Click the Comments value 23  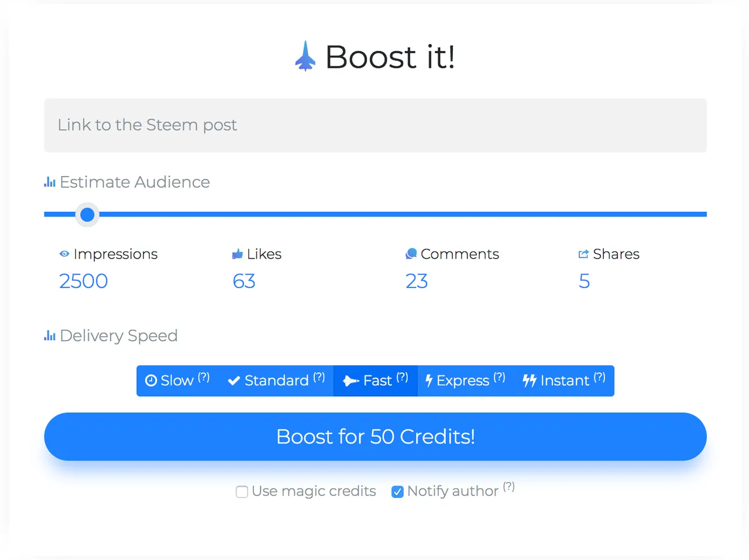(417, 281)
